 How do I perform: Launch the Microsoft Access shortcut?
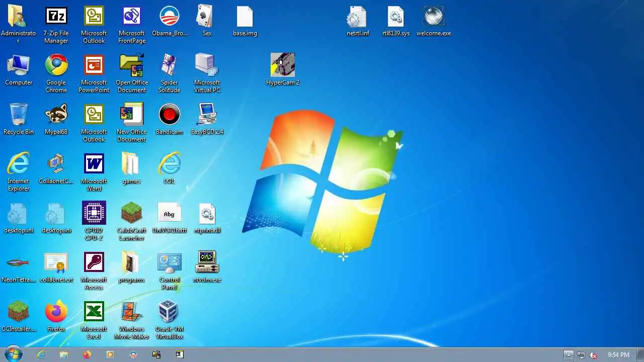tap(94, 271)
